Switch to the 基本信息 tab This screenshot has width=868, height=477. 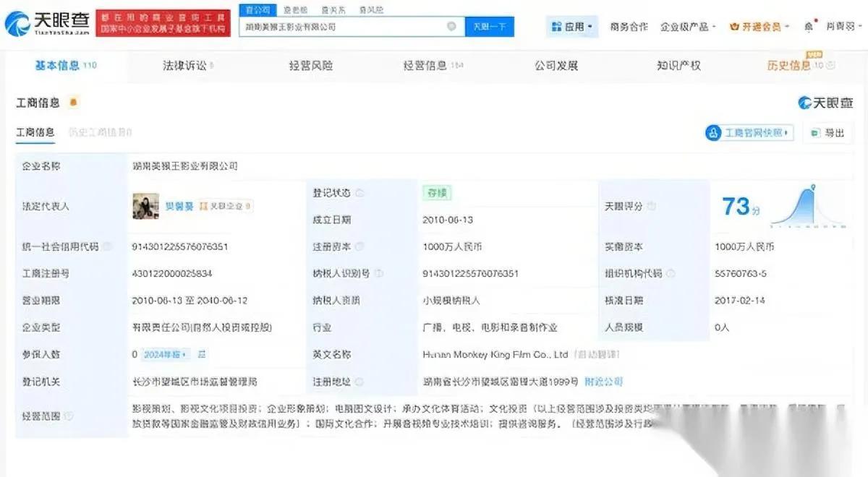pyautogui.click(x=66, y=66)
